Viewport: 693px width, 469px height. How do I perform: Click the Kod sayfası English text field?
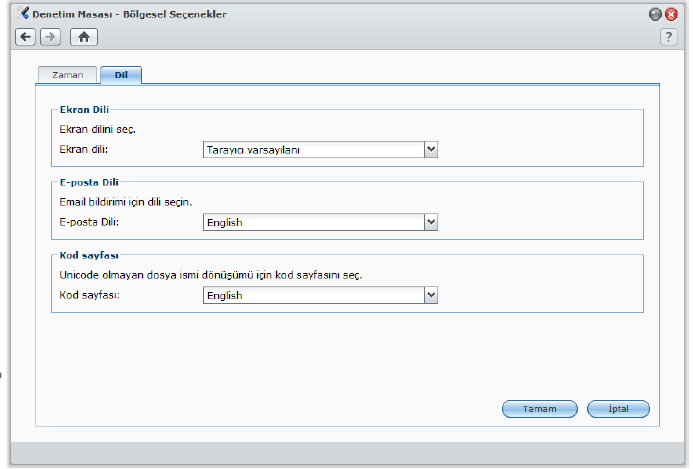point(312,295)
